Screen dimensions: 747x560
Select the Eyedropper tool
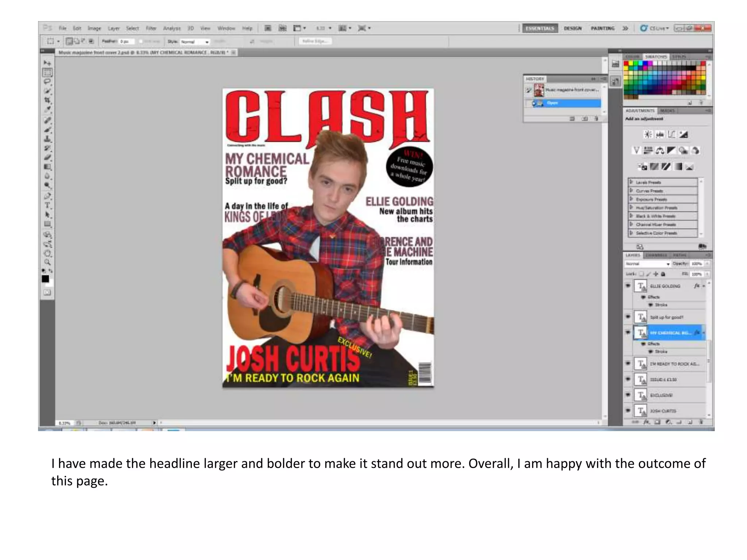[x=47, y=109]
